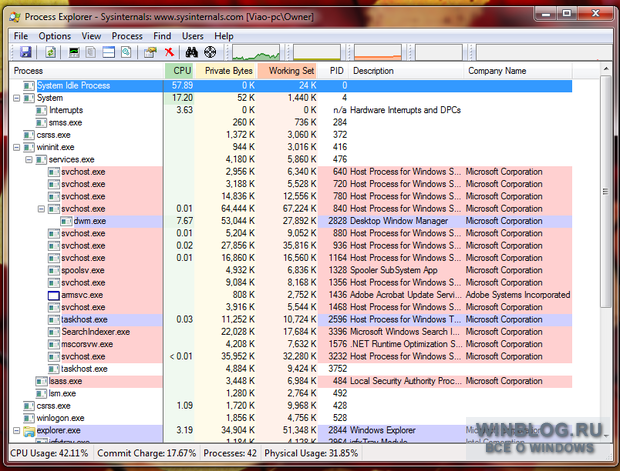The width and height of the screenshot is (620, 471).
Task: Collapse the explorer.exe tree node
Action: [x=16, y=430]
